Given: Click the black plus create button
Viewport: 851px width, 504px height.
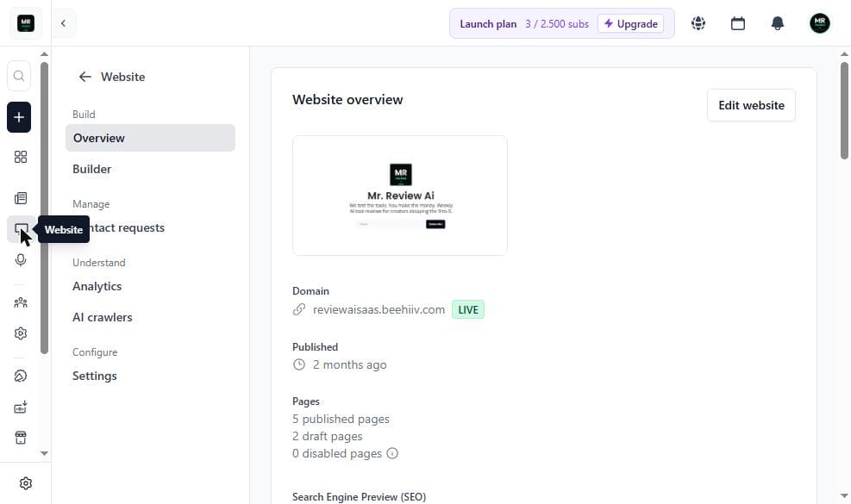Looking at the screenshot, I should click(x=19, y=117).
